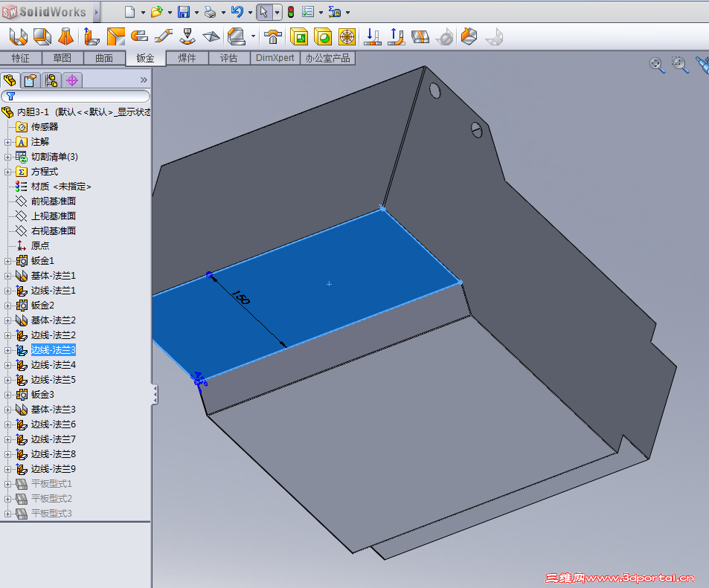
Task: Save the document with floppy icon
Action: click(x=184, y=12)
